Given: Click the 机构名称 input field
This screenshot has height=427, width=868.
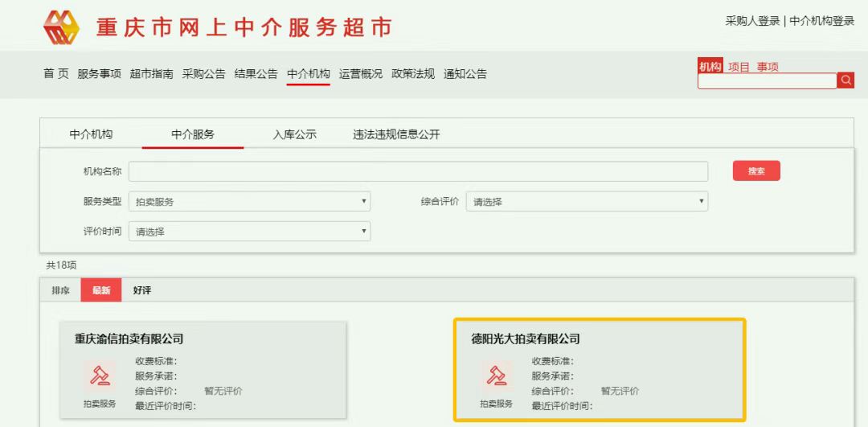Looking at the screenshot, I should point(418,171).
